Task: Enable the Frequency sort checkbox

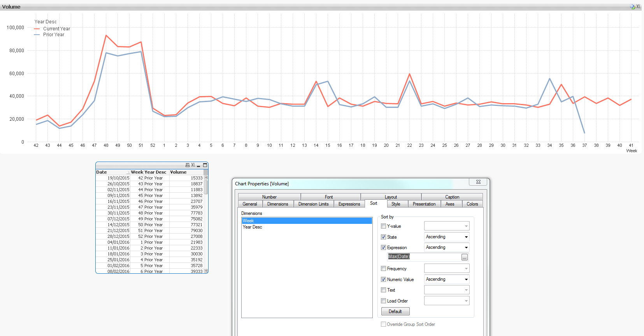Action: [384, 269]
